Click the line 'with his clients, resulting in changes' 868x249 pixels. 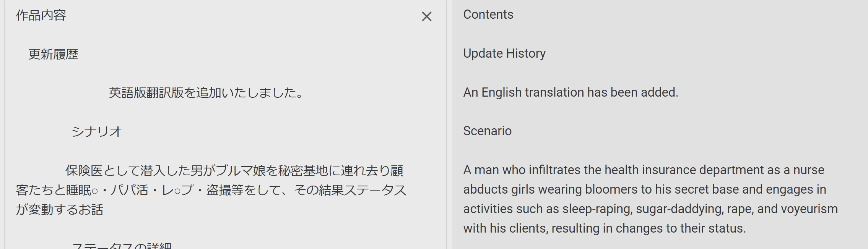pyautogui.click(x=605, y=228)
